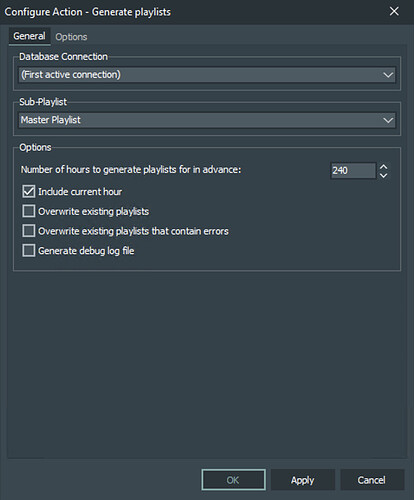Click the Database Connection dropdown chevron

tap(388, 75)
